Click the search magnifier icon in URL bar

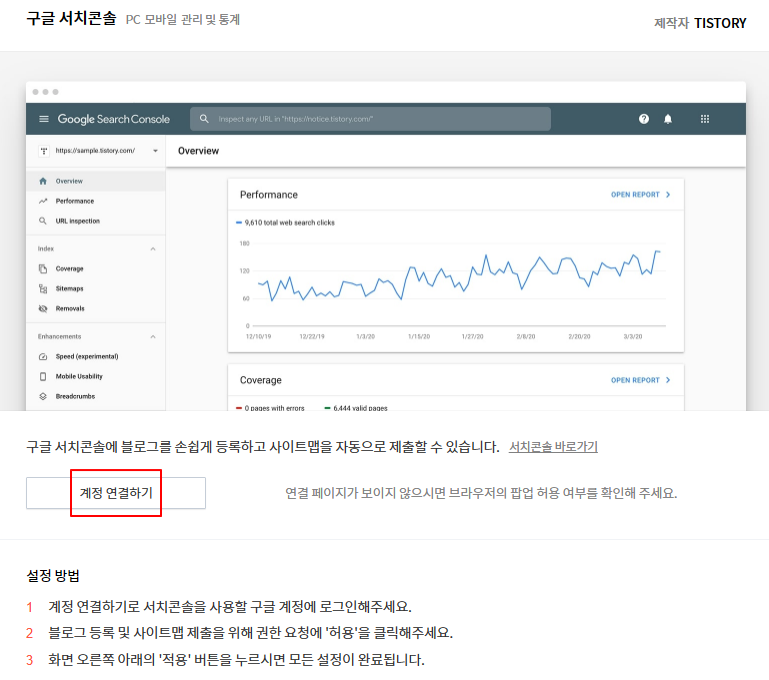pos(204,119)
